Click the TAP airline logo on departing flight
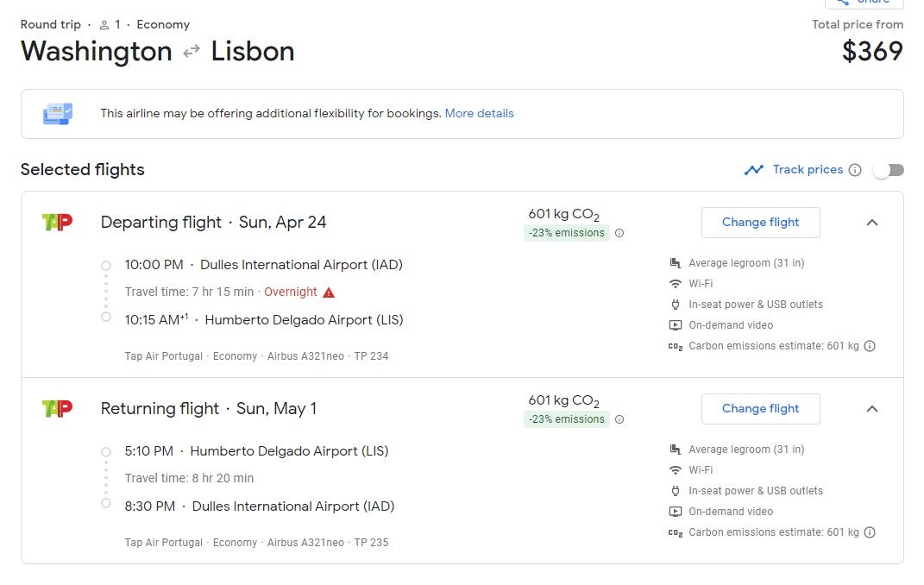The height and width of the screenshot is (585, 924). click(x=57, y=222)
